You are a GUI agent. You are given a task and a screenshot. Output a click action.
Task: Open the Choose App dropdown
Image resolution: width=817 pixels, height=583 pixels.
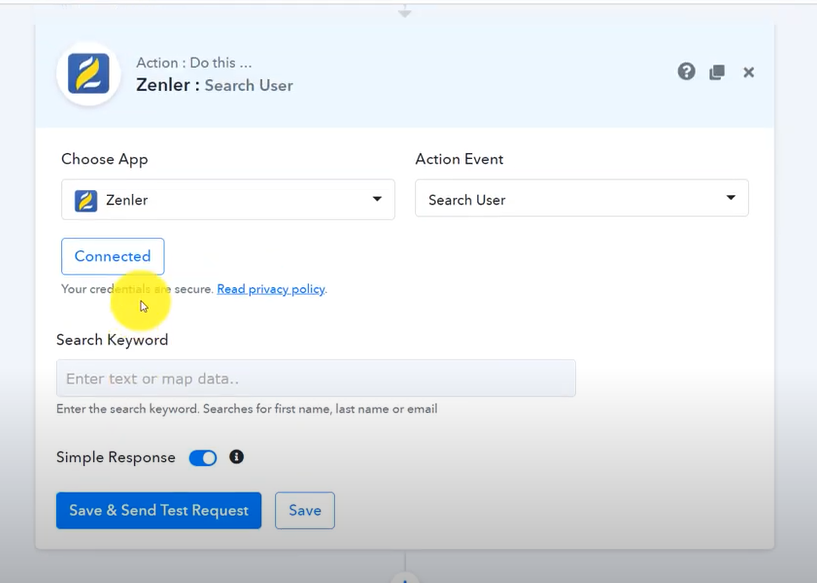pos(228,200)
